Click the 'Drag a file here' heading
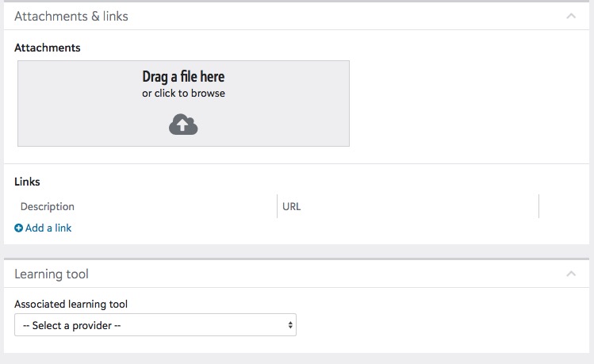Viewport: 594px width, 364px height. coord(183,77)
